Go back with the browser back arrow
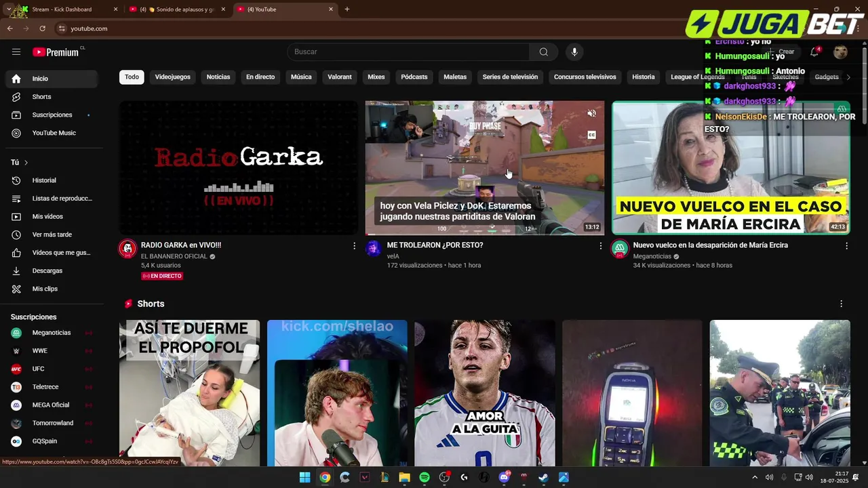The height and width of the screenshot is (488, 868). 9,28
